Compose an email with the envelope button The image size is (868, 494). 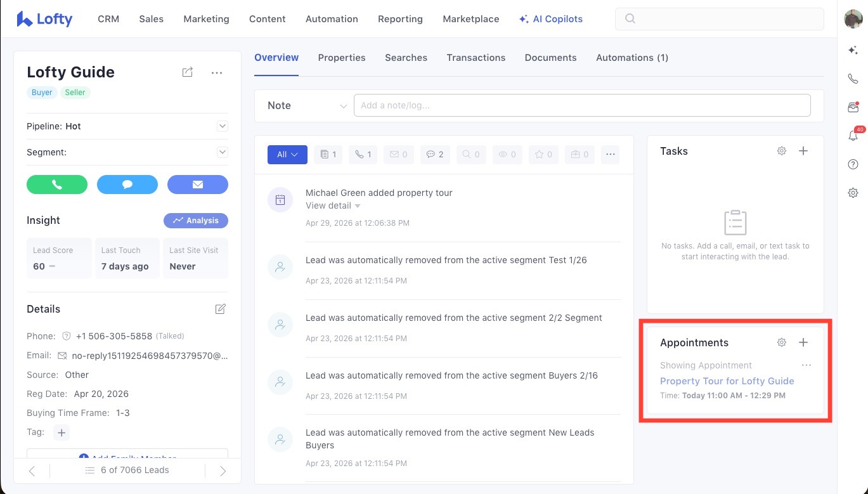(198, 185)
